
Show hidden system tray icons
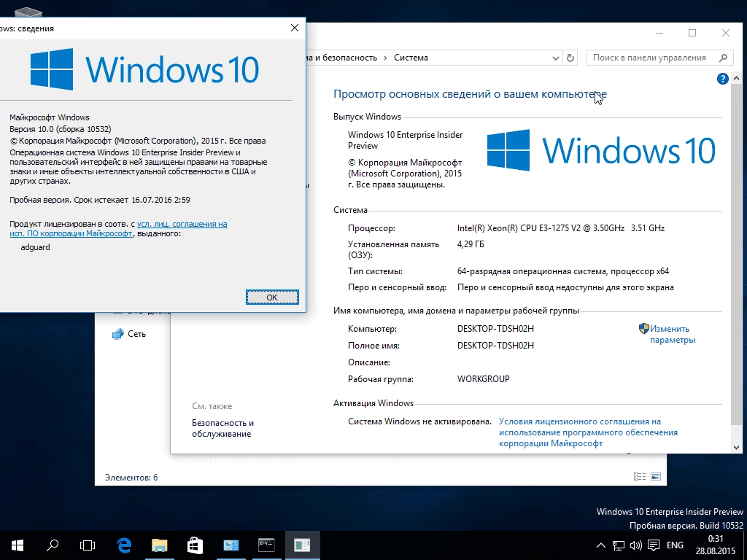[601, 545]
